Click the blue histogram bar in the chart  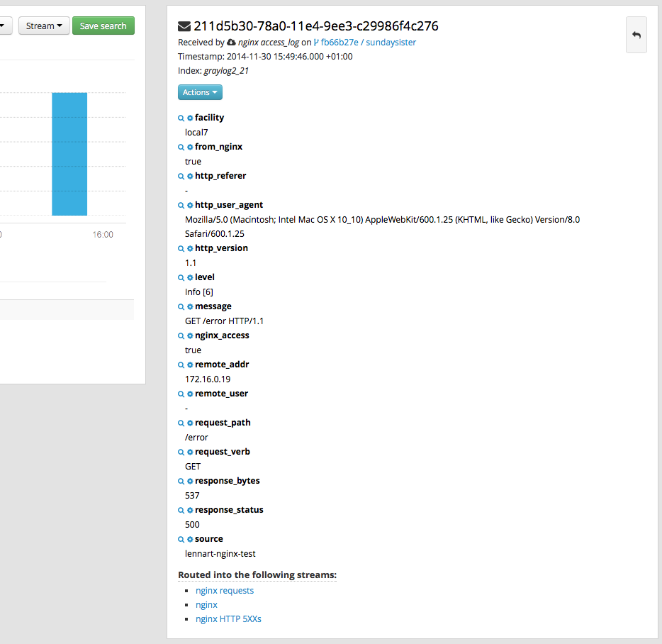(x=69, y=154)
